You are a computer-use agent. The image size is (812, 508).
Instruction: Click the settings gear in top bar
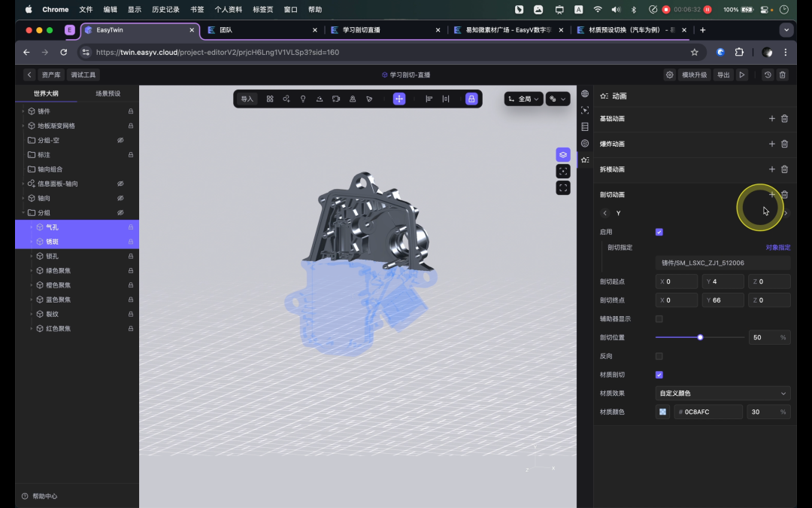pos(670,75)
